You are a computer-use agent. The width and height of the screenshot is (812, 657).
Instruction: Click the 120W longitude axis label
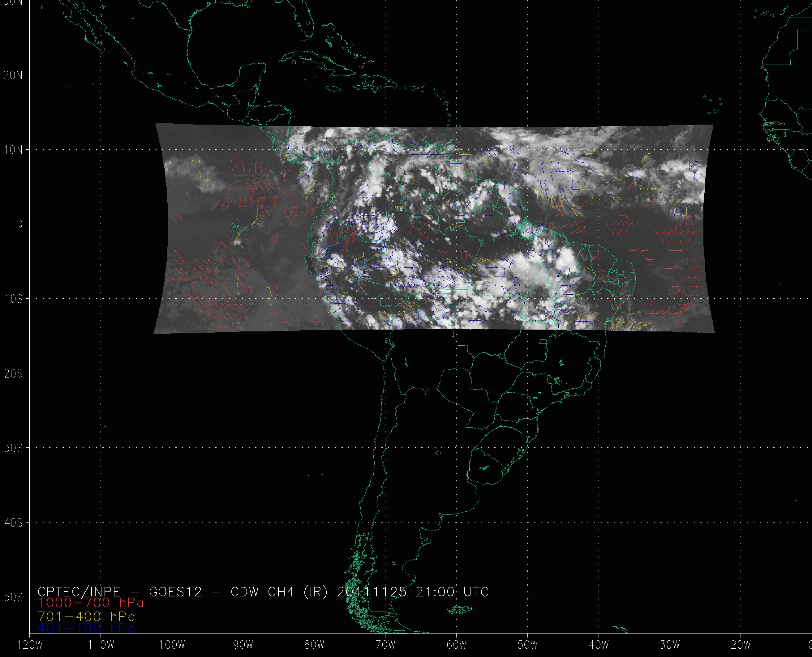[30, 645]
